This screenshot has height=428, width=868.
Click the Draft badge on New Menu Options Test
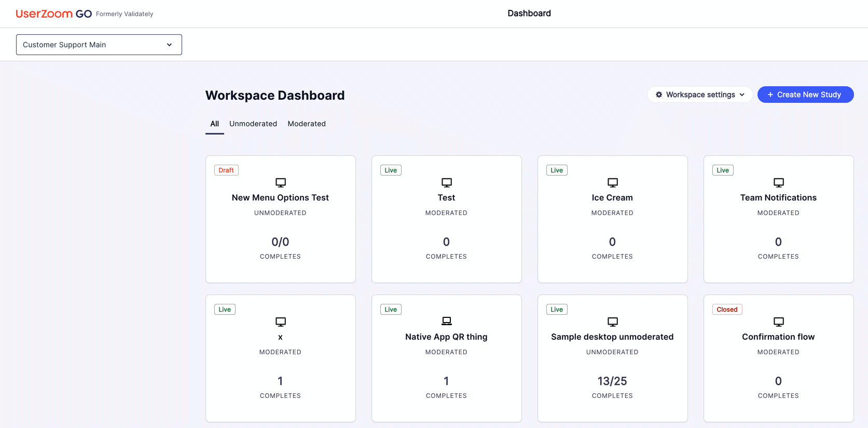(x=226, y=170)
